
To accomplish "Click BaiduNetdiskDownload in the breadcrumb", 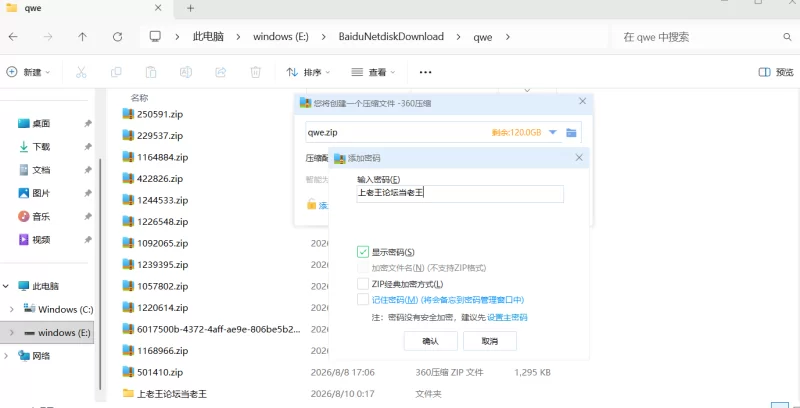I will coord(391,37).
